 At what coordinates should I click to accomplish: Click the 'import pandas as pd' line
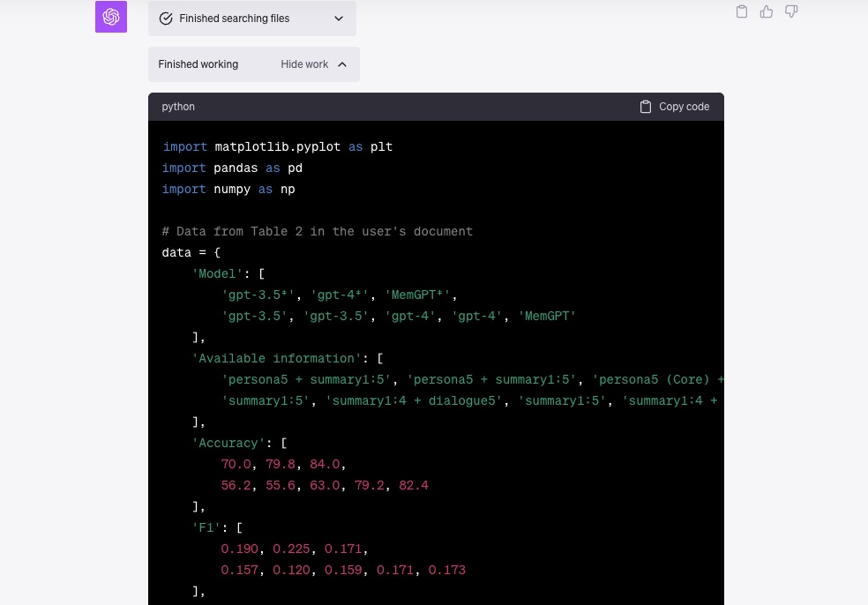pyautogui.click(x=232, y=168)
